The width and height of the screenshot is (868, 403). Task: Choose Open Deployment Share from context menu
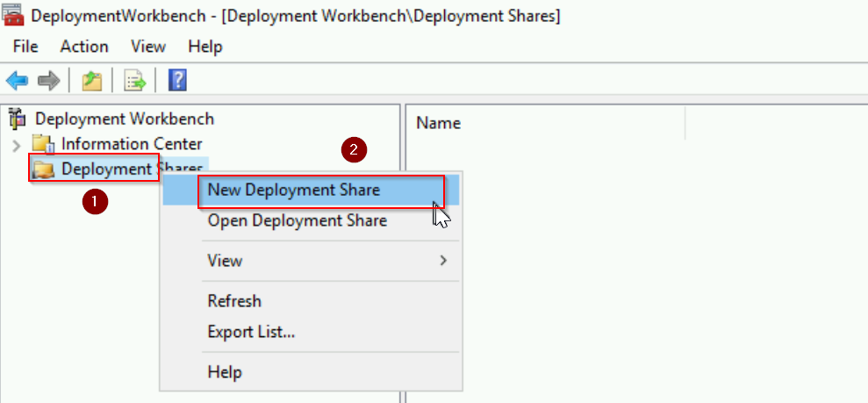311,220
